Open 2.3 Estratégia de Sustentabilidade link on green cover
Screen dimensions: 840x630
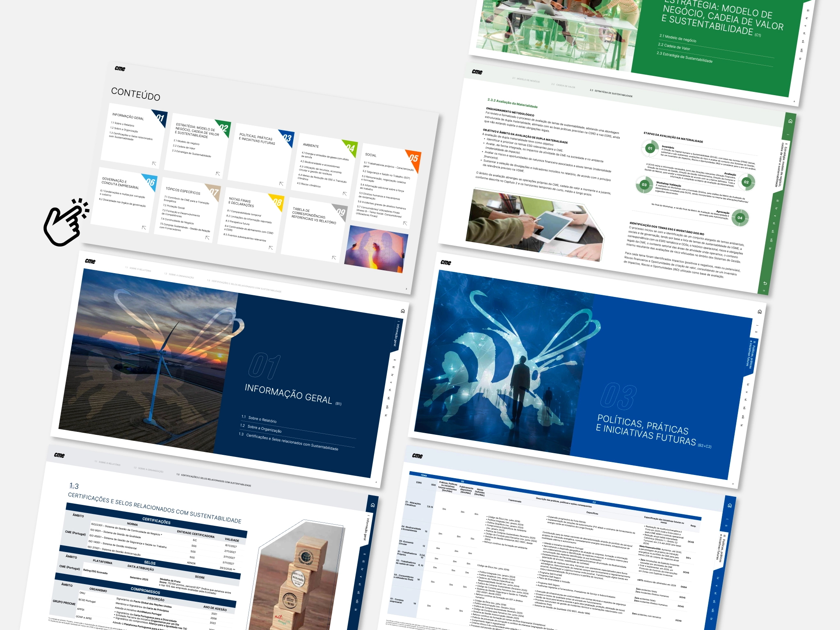(684, 57)
